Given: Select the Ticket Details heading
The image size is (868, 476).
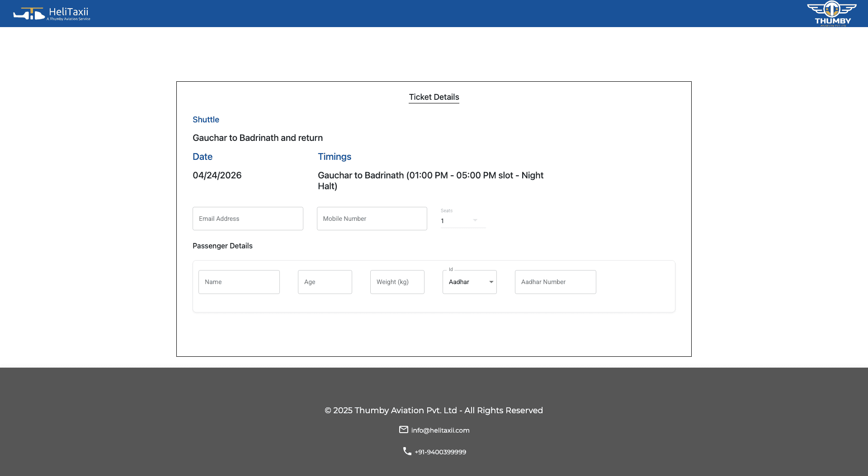Looking at the screenshot, I should 434,97.
